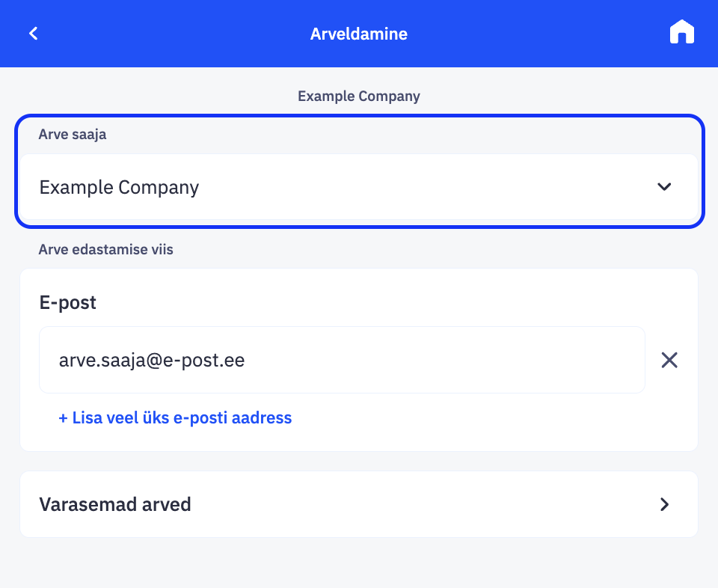Open the home screen icon
The width and height of the screenshot is (718, 588).
click(681, 33)
